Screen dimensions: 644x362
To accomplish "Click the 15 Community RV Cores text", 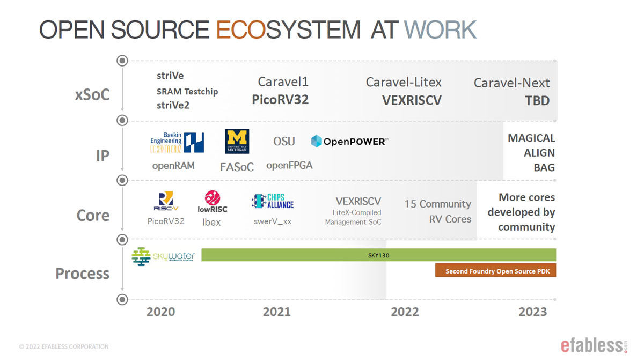I will (438, 211).
